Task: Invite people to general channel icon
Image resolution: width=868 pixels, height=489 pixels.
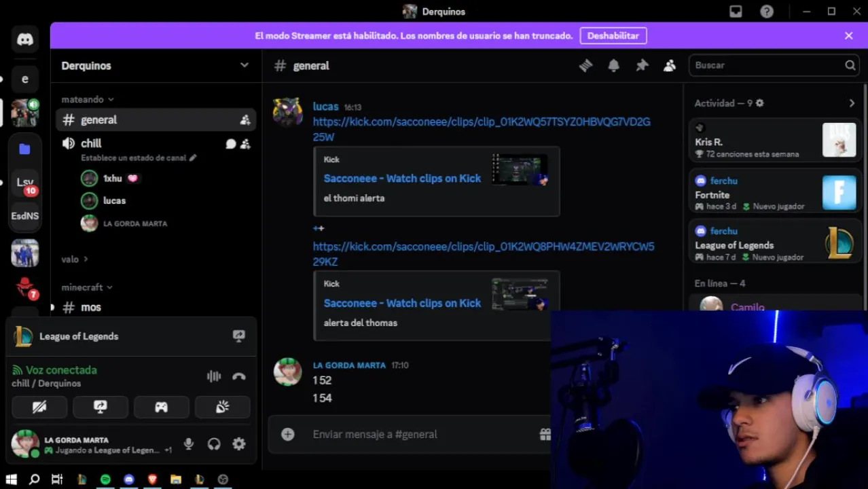Action: coord(245,120)
